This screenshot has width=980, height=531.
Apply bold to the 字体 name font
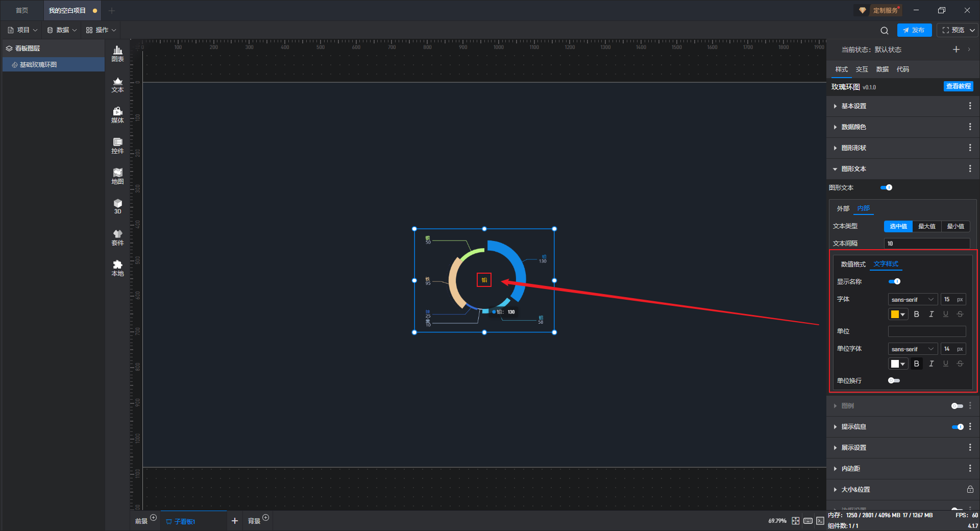[917, 314]
